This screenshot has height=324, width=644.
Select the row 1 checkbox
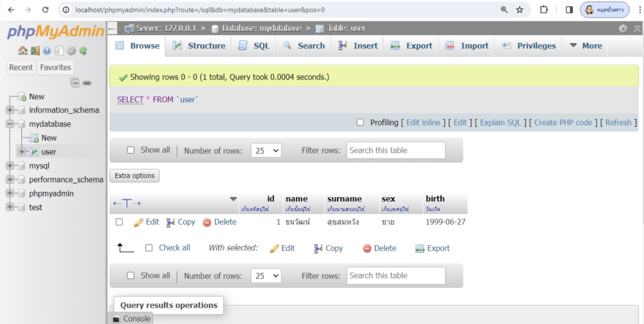[x=119, y=222]
